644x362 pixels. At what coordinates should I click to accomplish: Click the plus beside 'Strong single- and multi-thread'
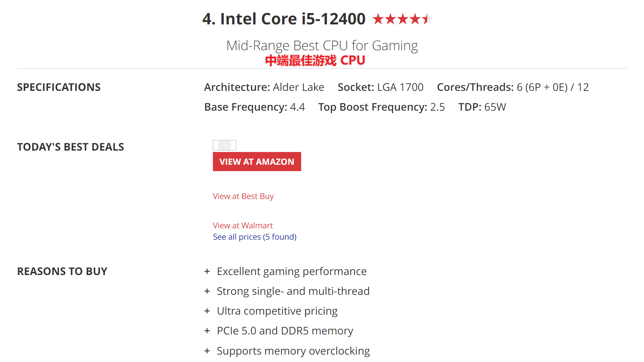tap(207, 291)
